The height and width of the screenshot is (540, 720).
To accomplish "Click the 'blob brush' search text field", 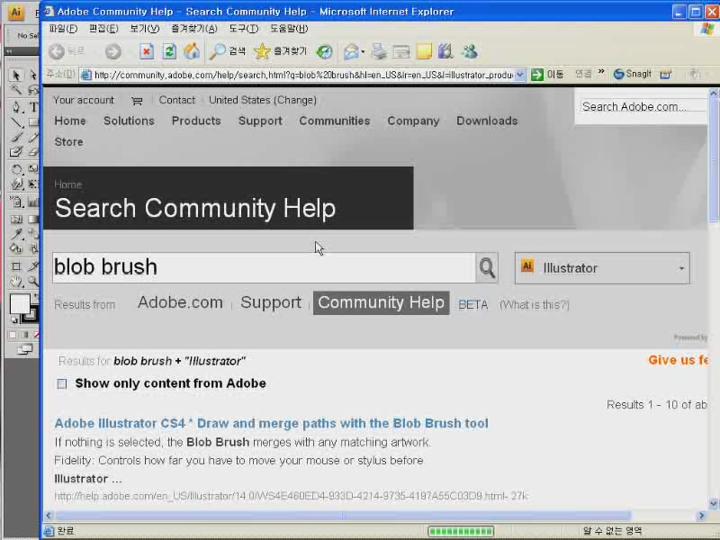I will point(264,268).
